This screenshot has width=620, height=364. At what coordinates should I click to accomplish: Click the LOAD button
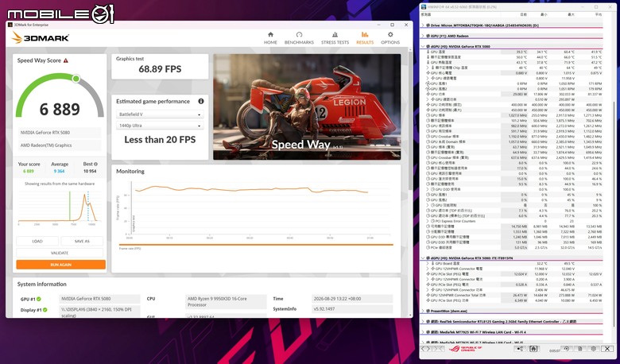(37, 241)
